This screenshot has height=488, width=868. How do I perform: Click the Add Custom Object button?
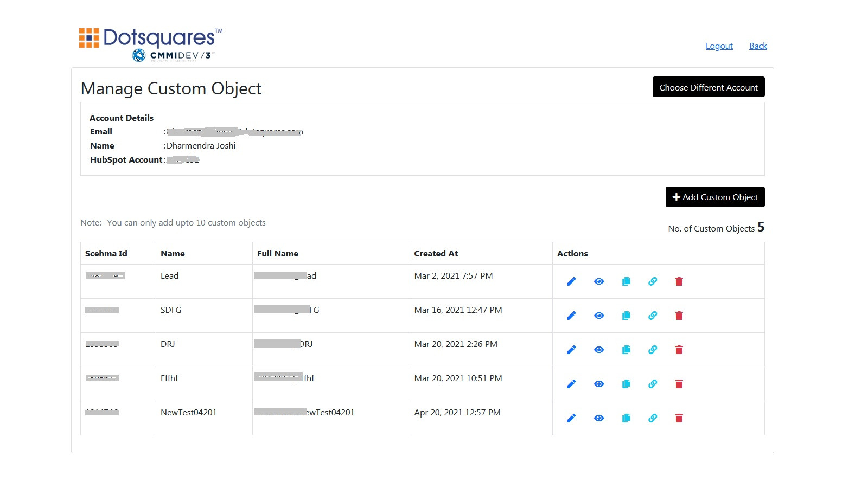(714, 197)
